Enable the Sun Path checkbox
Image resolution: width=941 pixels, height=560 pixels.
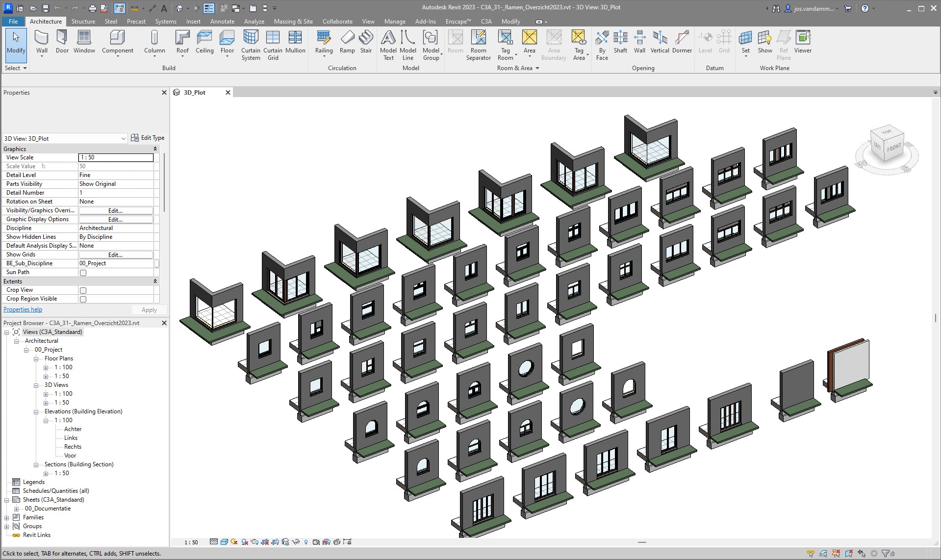click(83, 273)
